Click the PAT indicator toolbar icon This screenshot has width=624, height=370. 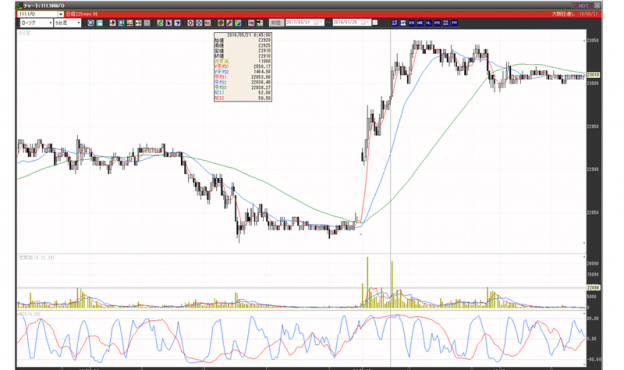454,23
